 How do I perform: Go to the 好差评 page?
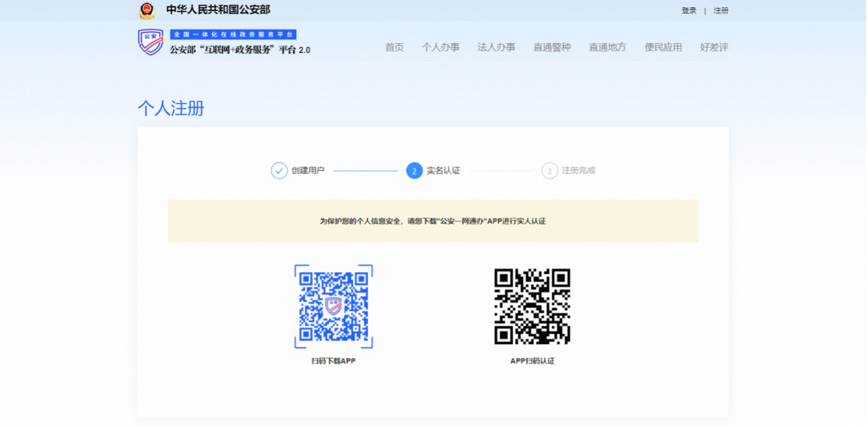pos(712,47)
